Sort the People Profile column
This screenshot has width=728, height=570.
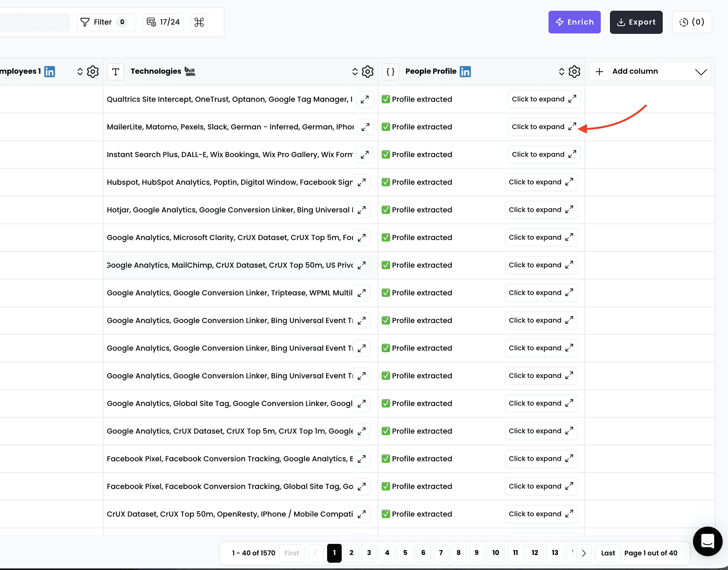[562, 71]
